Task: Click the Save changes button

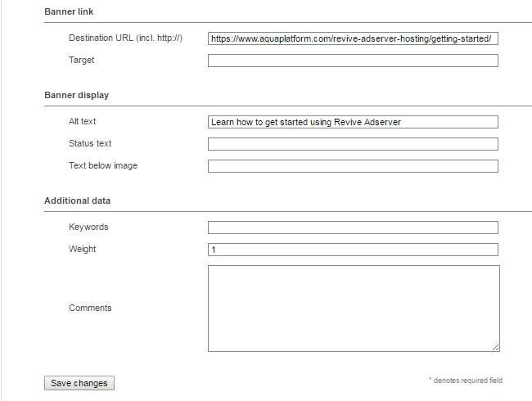Action: pyautogui.click(x=79, y=383)
